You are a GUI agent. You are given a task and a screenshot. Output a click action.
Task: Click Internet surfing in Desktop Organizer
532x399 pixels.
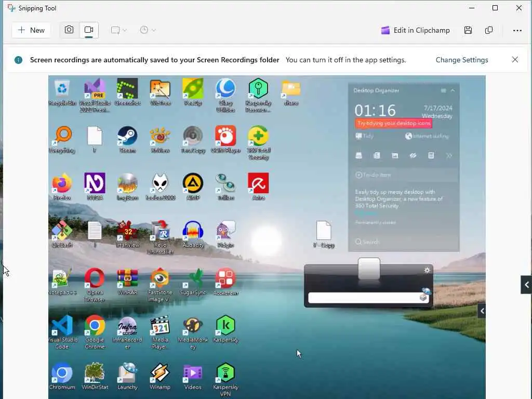427,136
